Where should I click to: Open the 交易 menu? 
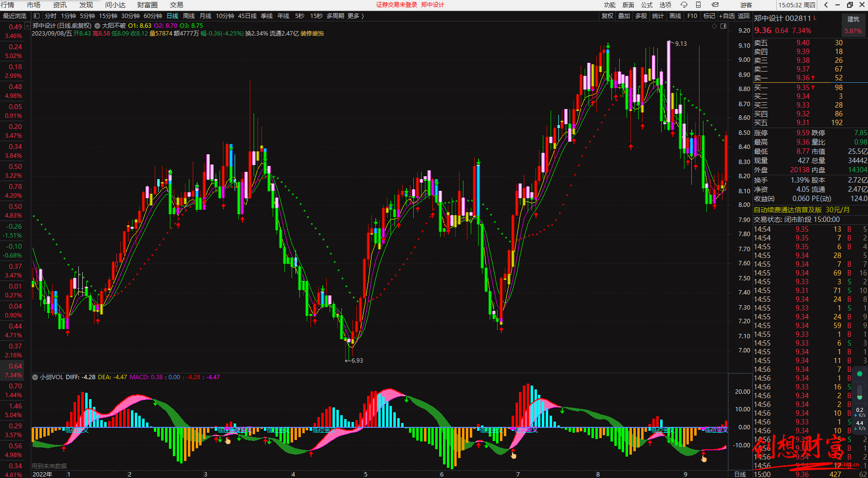tap(177, 5)
